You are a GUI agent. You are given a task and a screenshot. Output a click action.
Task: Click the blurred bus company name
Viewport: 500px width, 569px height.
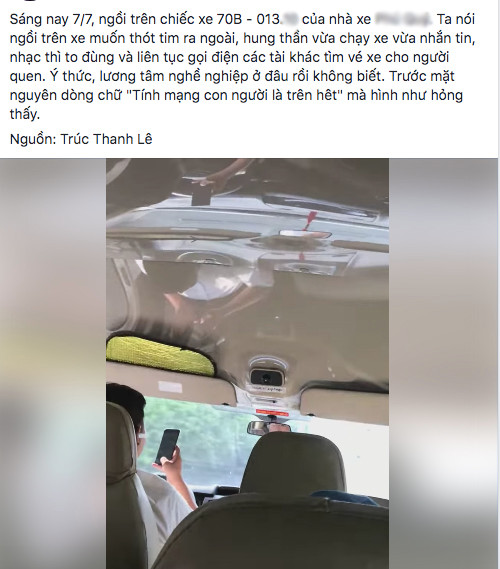click(402, 19)
